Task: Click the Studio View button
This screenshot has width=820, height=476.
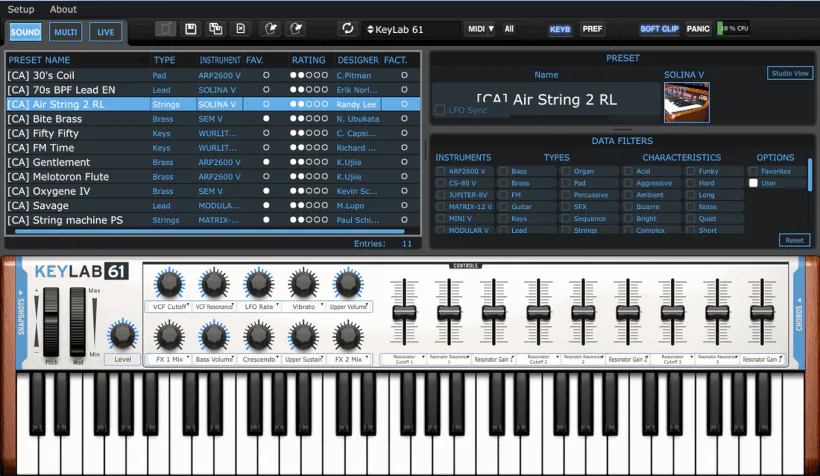Action: (790, 73)
